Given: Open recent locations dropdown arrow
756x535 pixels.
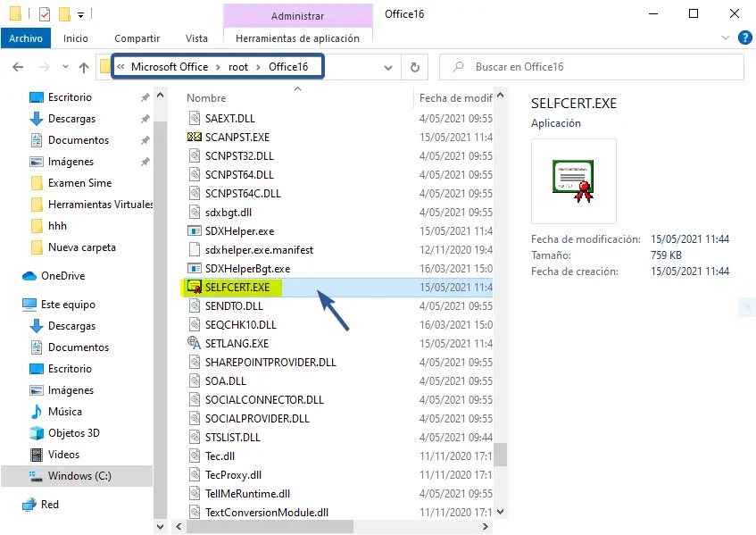Looking at the screenshot, I should pos(65,67).
